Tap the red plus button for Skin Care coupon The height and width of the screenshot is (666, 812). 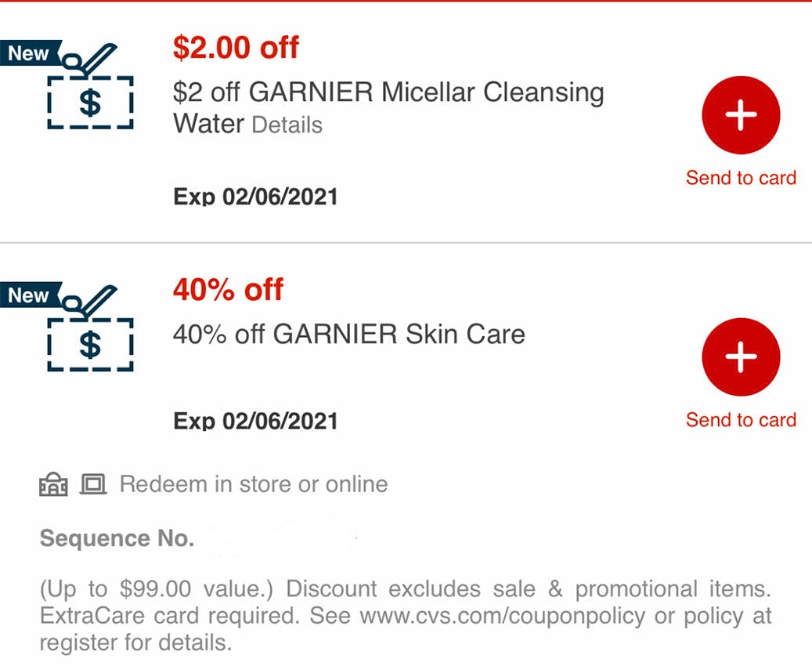pos(741,357)
